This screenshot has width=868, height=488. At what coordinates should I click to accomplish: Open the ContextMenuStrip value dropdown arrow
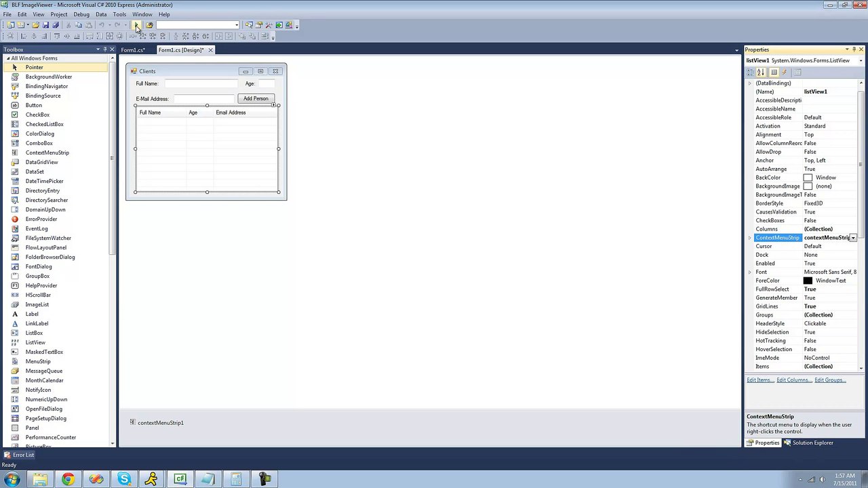(x=853, y=238)
